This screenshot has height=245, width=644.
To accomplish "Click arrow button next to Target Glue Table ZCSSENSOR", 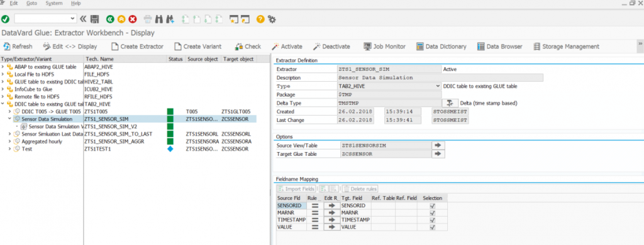I will [438, 154].
